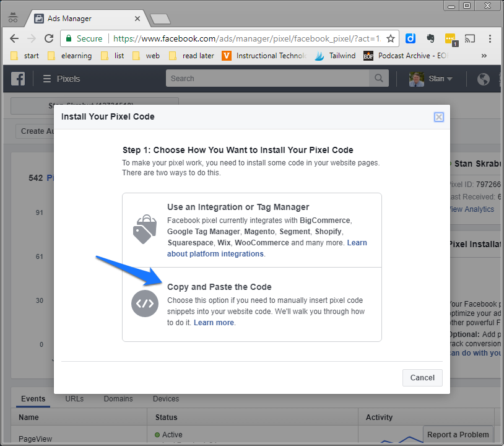
Task: Click the Report a Problem button
Action: click(458, 435)
